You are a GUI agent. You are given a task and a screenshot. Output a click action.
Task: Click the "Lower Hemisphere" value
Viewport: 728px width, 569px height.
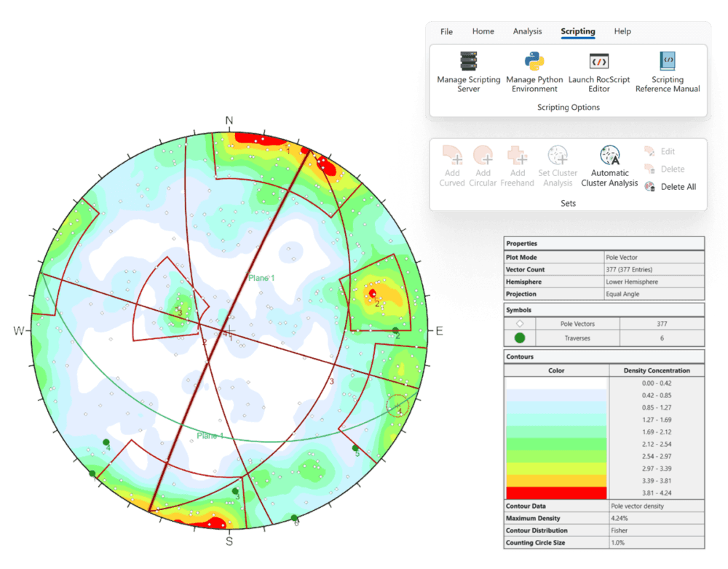click(632, 282)
